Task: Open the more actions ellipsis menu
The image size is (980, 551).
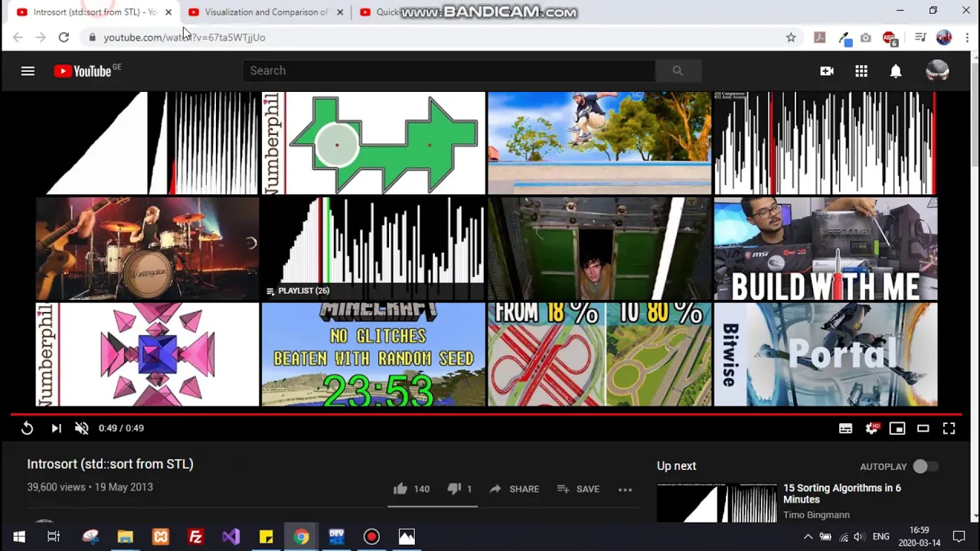Action: (x=625, y=489)
